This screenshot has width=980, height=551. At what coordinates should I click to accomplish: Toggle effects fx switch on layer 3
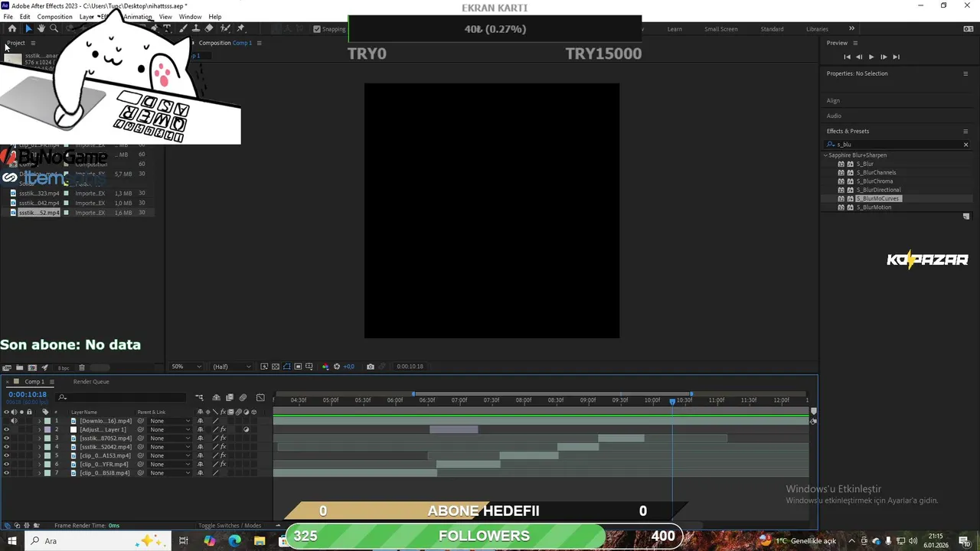click(224, 439)
